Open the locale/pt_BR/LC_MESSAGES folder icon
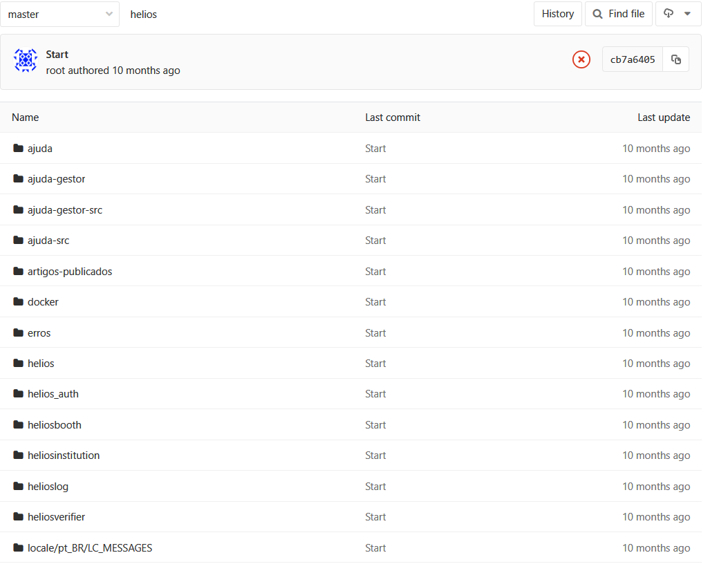 (18, 548)
